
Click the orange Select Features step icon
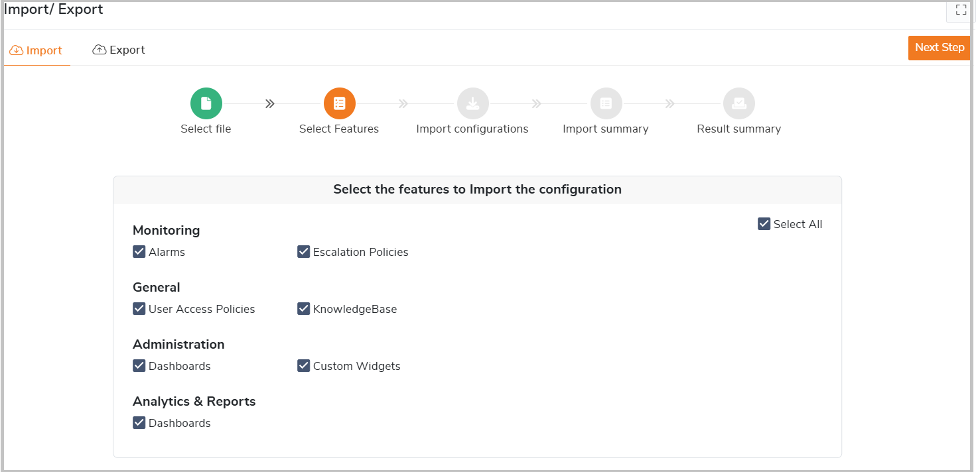pos(340,103)
